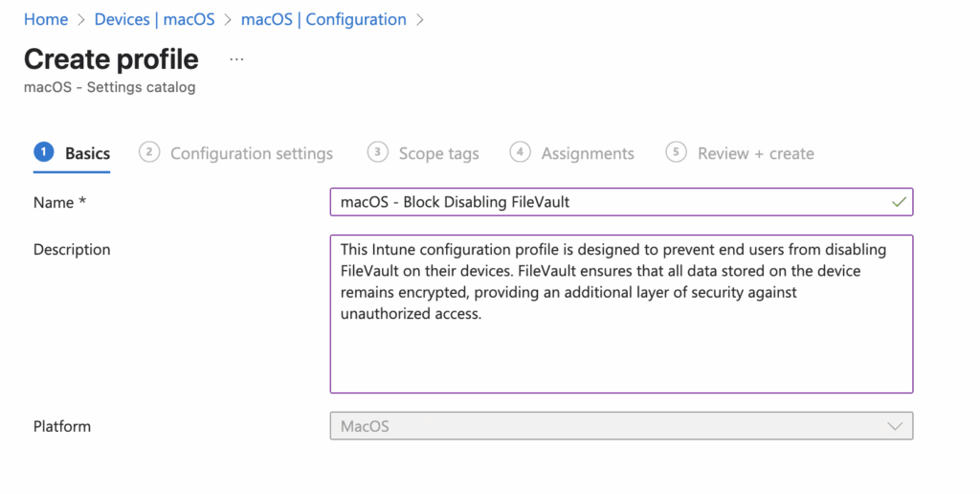
Task: Select the Basics step tab
Action: click(87, 153)
